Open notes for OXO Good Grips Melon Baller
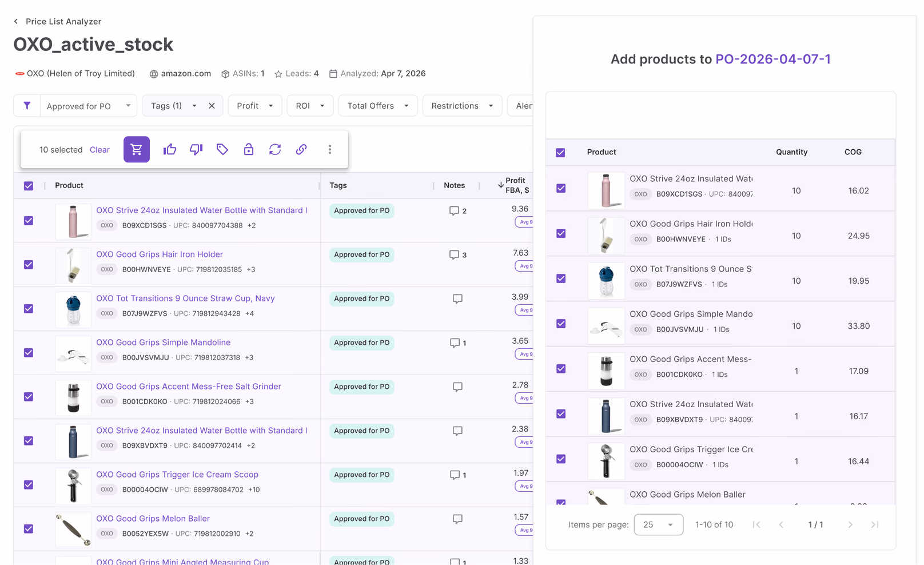The image size is (924, 565). [x=457, y=519]
